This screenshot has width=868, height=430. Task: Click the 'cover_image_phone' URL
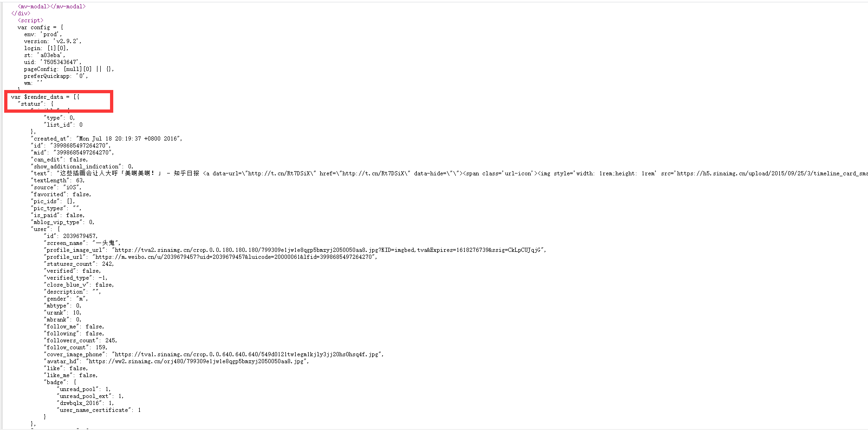click(248, 354)
